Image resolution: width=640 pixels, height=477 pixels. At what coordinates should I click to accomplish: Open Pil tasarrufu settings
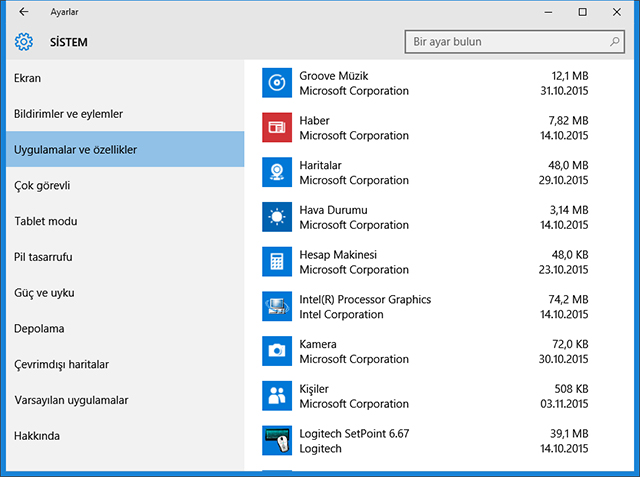pos(125,257)
